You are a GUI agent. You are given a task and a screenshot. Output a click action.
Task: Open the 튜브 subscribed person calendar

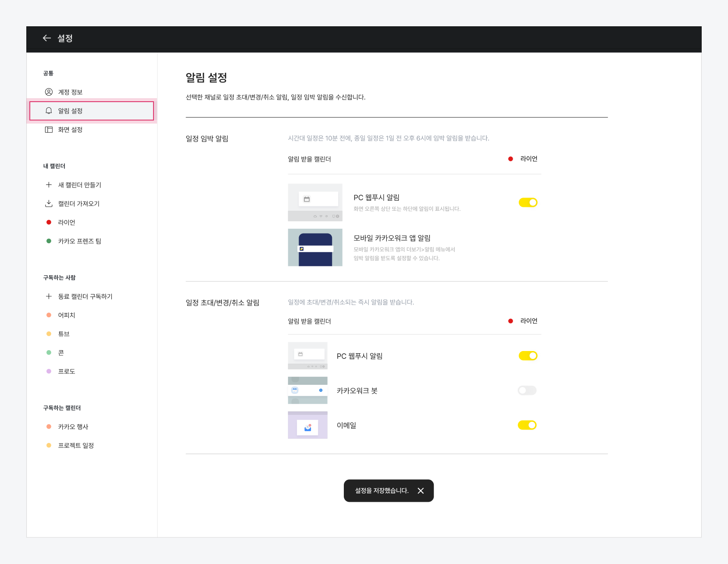click(x=64, y=334)
